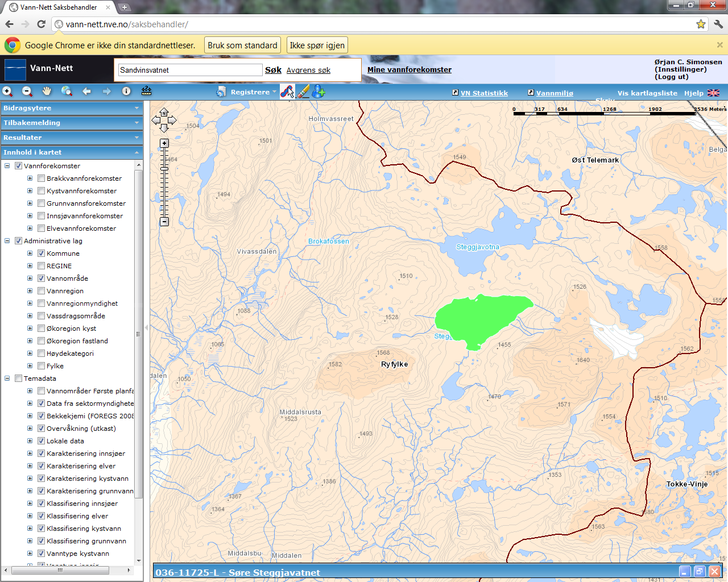728x582 pixels.
Task: Dismiss the default browser infobar
Action: (x=719, y=45)
